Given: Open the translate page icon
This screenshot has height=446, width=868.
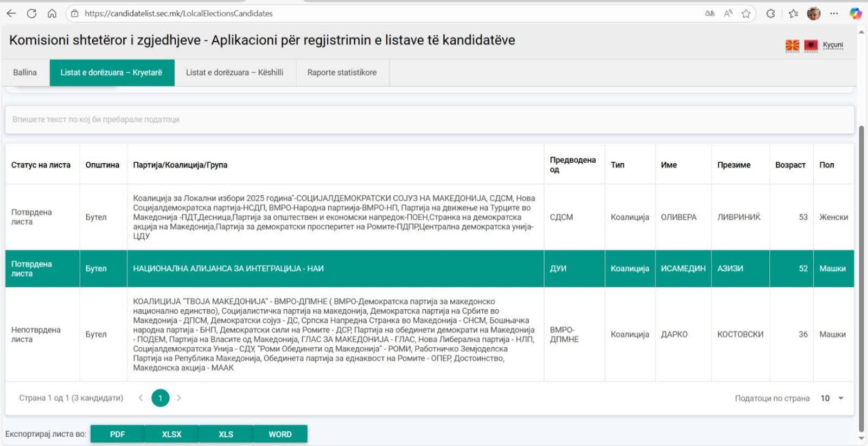Looking at the screenshot, I should (x=710, y=14).
